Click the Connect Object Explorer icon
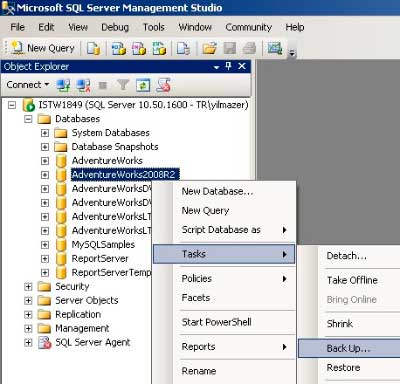 [63, 85]
